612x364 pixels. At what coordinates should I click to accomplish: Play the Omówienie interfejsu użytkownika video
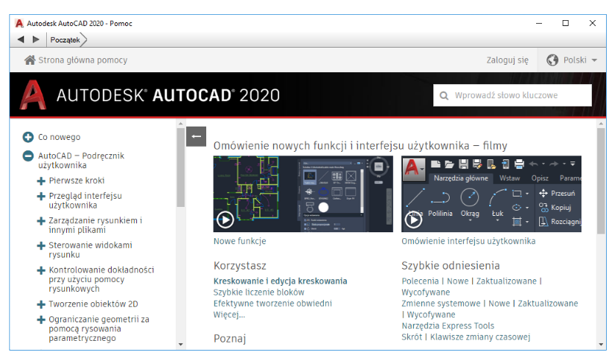(413, 220)
